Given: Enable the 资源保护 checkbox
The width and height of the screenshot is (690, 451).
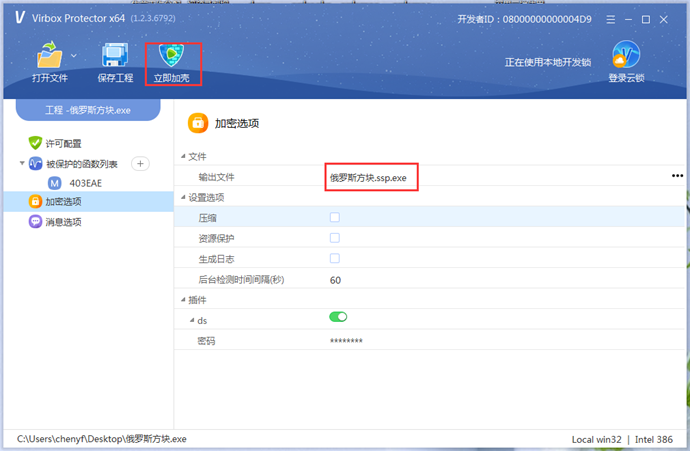Looking at the screenshot, I should pos(335,238).
